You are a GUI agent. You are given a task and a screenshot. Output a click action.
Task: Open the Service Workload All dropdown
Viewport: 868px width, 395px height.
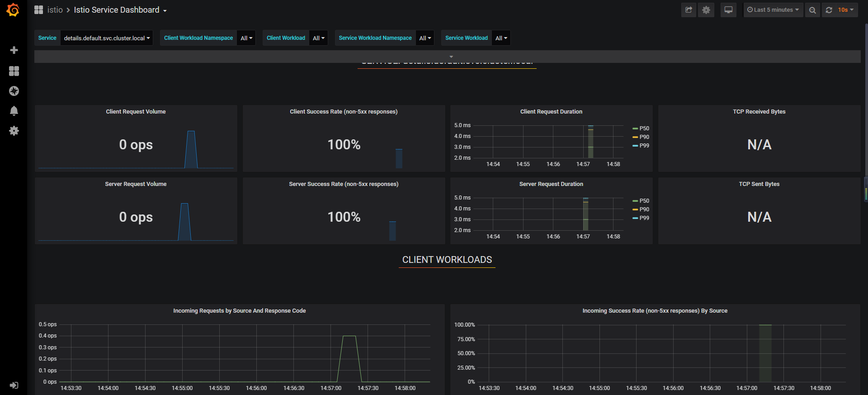tap(501, 38)
